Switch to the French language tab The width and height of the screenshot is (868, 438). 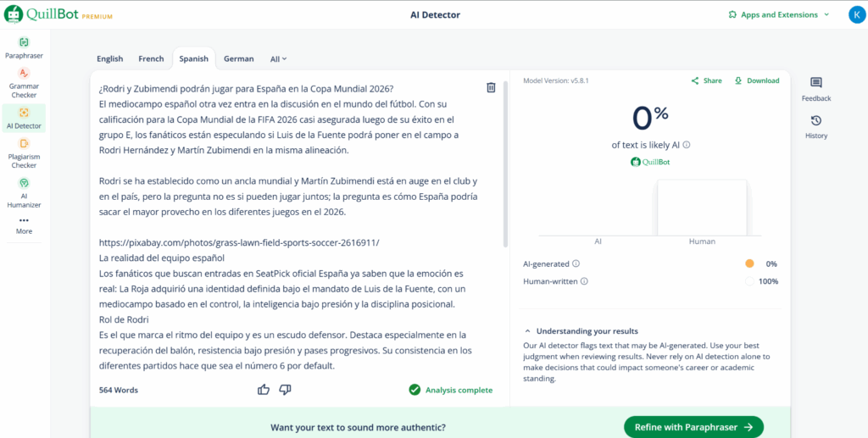click(x=151, y=58)
